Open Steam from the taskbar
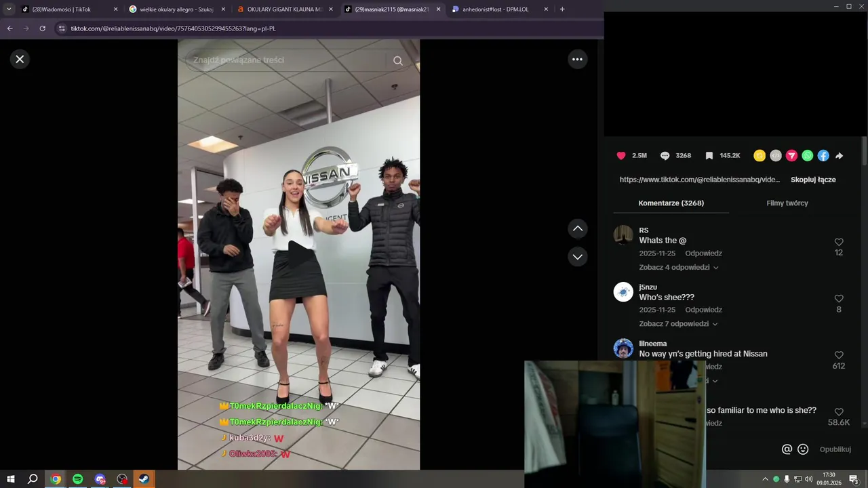The image size is (868, 488). 144,479
